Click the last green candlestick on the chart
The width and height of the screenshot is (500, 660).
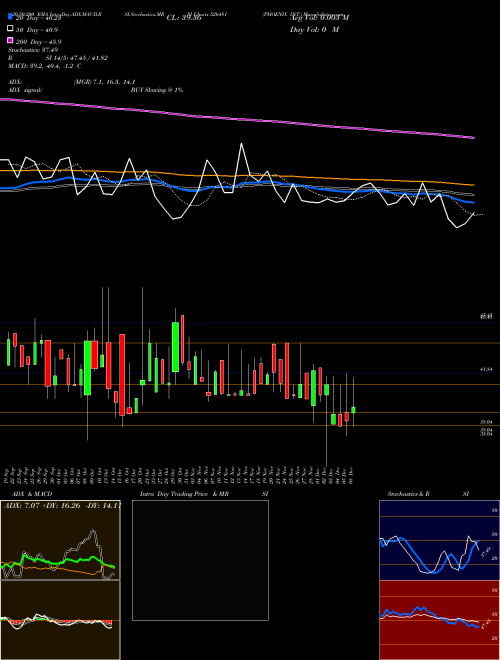(x=353, y=410)
